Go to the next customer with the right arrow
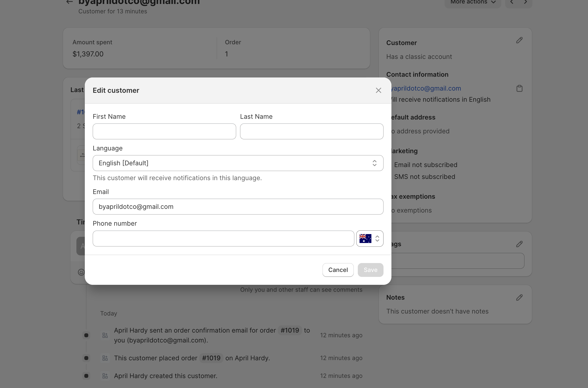The width and height of the screenshot is (588, 388). pyautogui.click(x=525, y=2)
